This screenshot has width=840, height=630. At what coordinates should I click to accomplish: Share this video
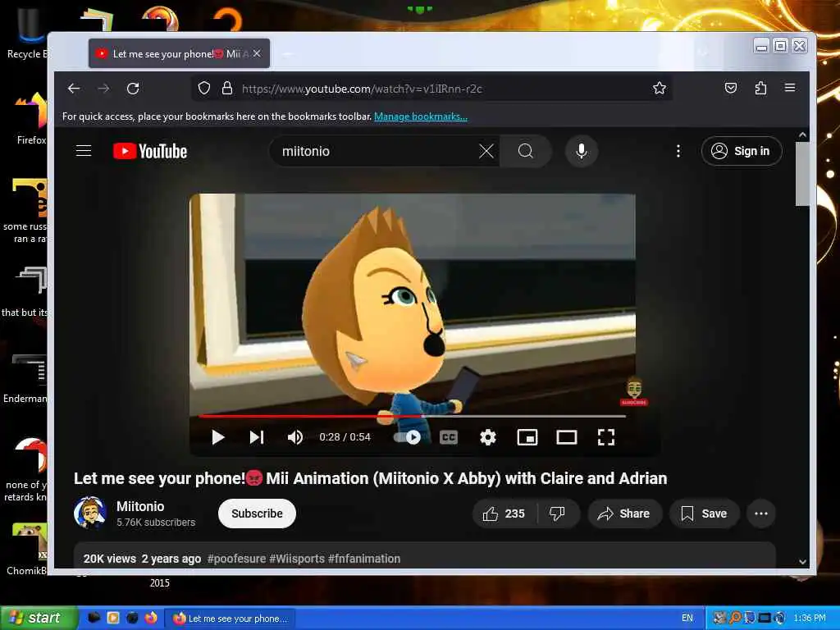pyautogui.click(x=624, y=514)
